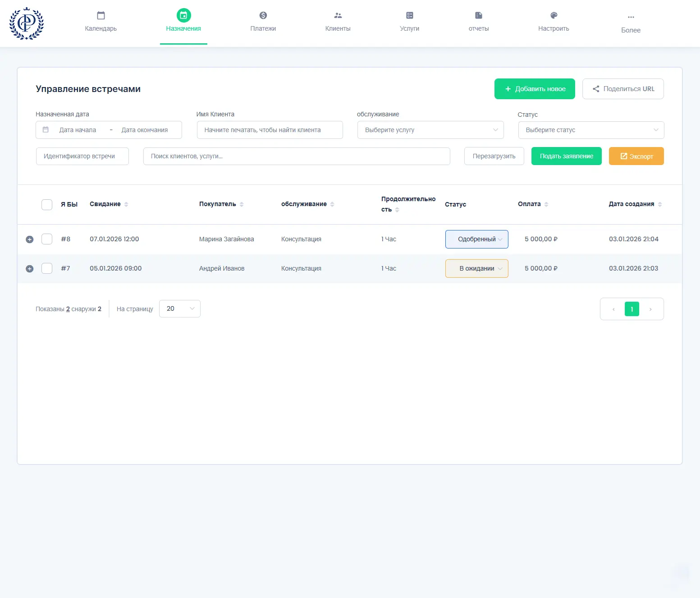
Task: Click the Добавить новое button
Action: 535,89
